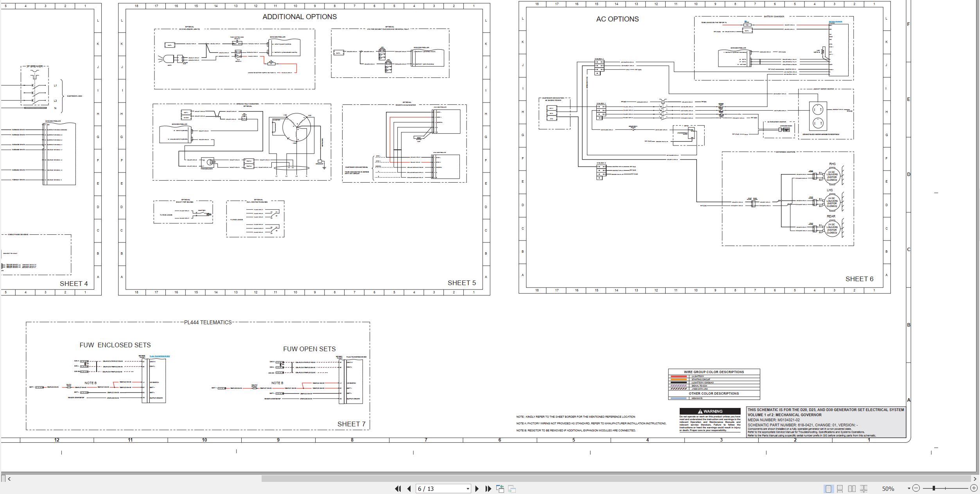Screen dimensions: 980x494
Task: Click the SHEET 5 label
Action: pyautogui.click(x=462, y=283)
